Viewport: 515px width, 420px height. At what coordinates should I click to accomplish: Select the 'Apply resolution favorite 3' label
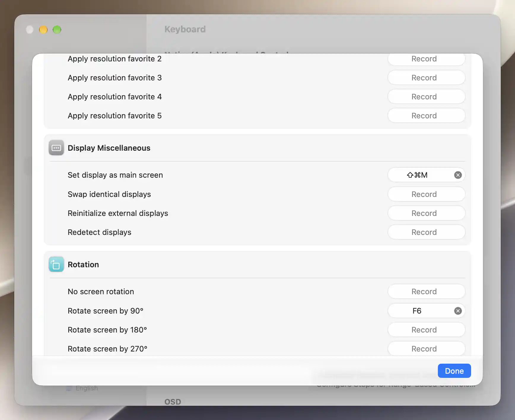point(115,78)
